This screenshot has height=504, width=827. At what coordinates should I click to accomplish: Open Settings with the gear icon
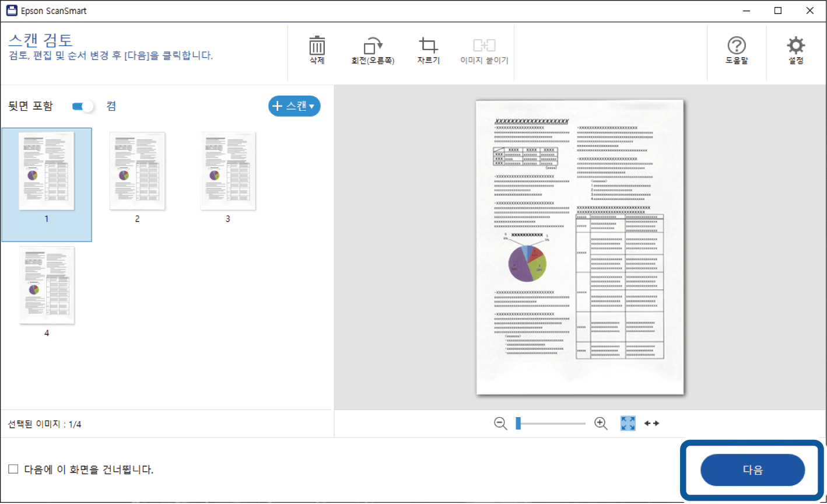[796, 46]
